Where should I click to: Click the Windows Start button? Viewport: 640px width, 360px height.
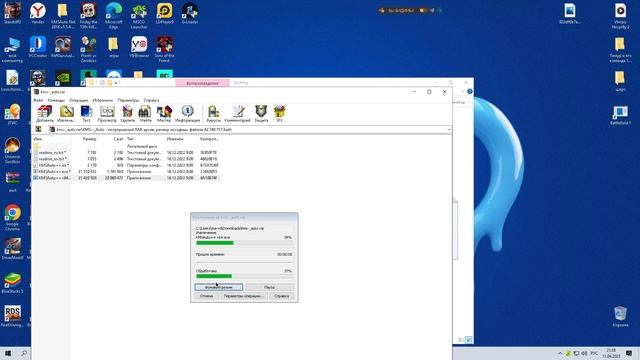tap(8, 353)
